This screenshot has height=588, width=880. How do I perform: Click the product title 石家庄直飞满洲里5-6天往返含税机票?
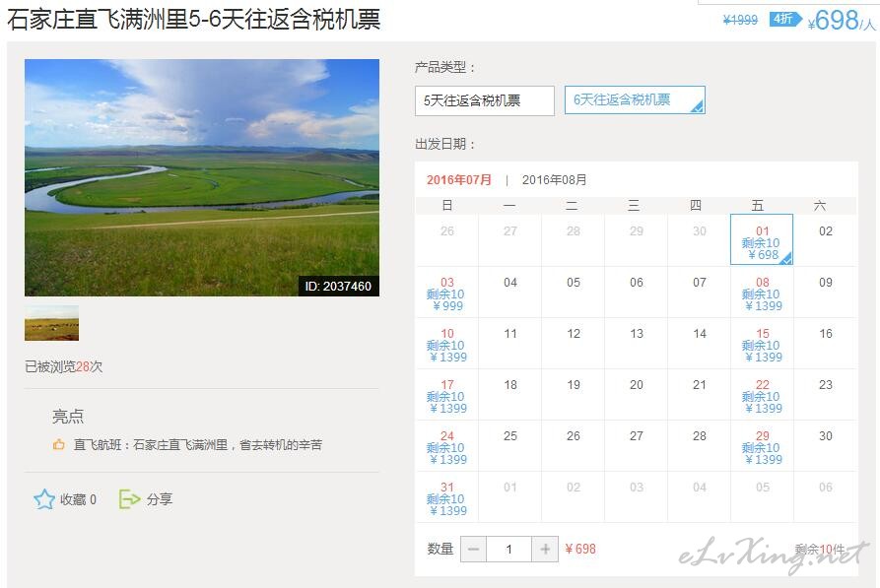pyautogui.click(x=193, y=20)
